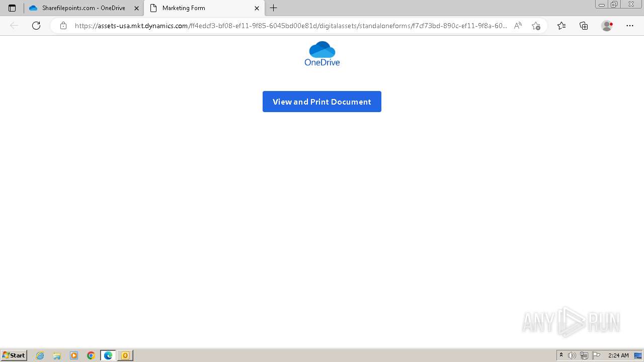
Task: Open File Explorer from taskbar
Action: (x=57, y=355)
